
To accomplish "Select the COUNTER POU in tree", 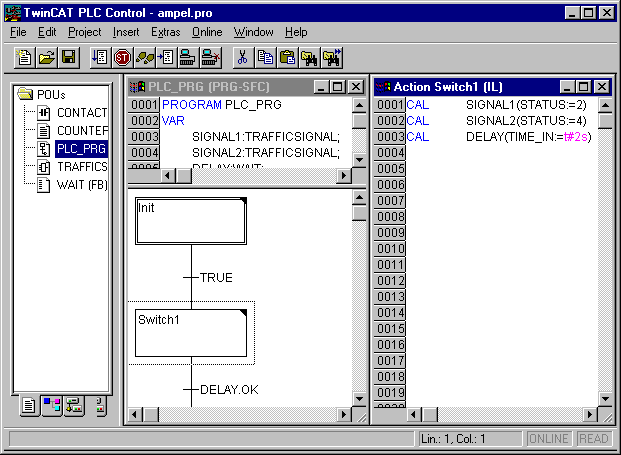I will point(82,131).
